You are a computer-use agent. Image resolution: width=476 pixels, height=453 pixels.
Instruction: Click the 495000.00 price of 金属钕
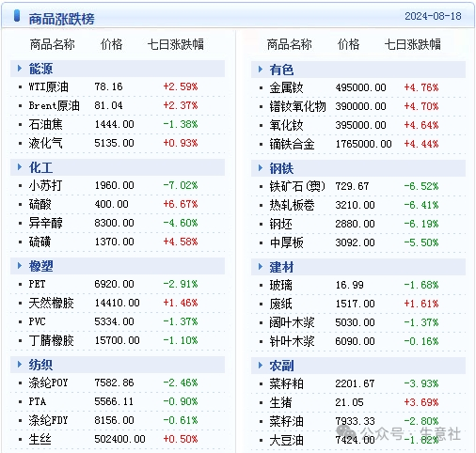[x=360, y=87]
